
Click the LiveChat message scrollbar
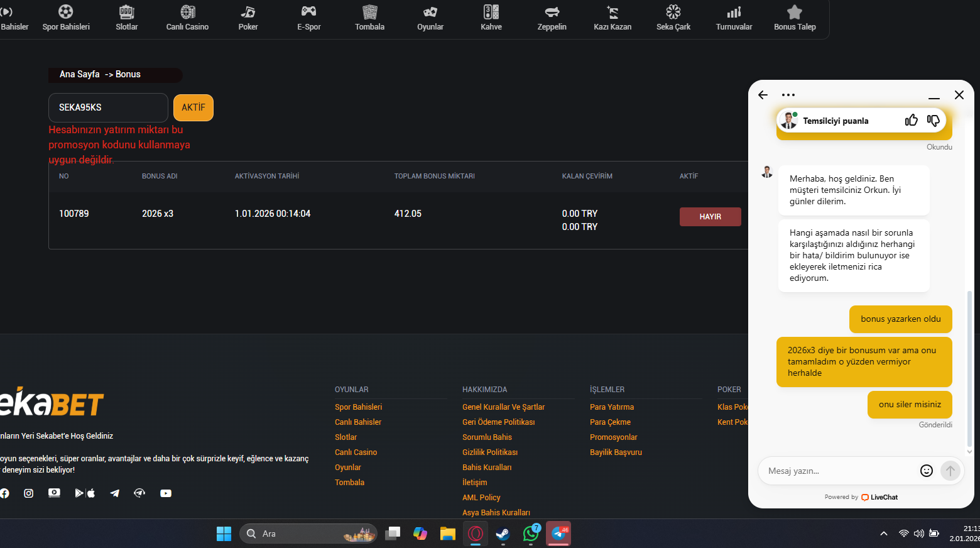[969, 368]
